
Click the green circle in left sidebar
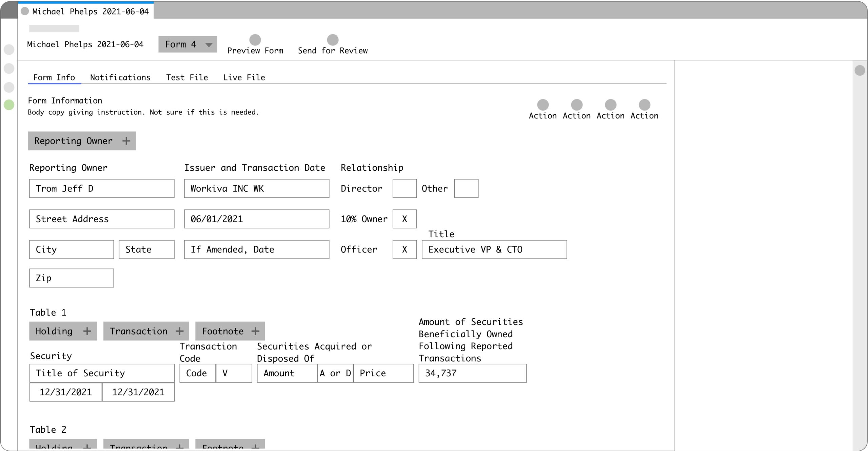click(9, 105)
